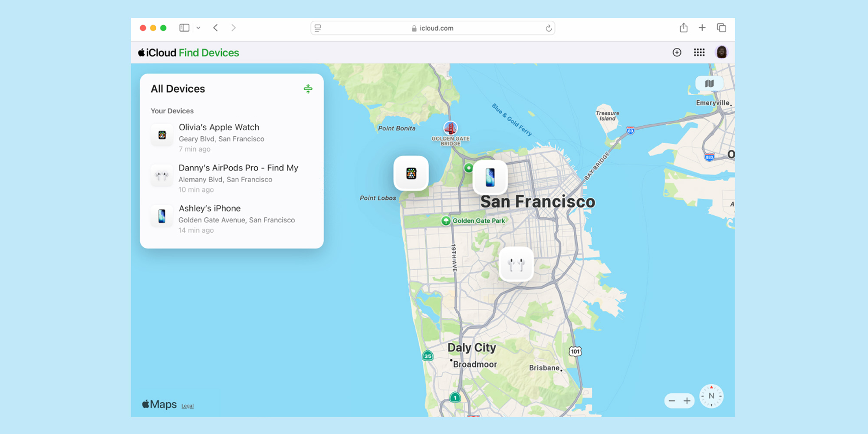Open iCloud app launcher grid
Viewport: 868px width, 434px height.
pyautogui.click(x=699, y=53)
